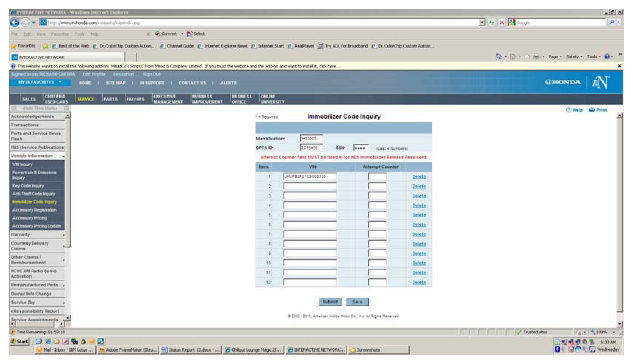Screen dimensions: 633x364
Task: Open the Mail - Inbox IBM Lotus taskbar item
Action: pyautogui.click(x=65, y=350)
